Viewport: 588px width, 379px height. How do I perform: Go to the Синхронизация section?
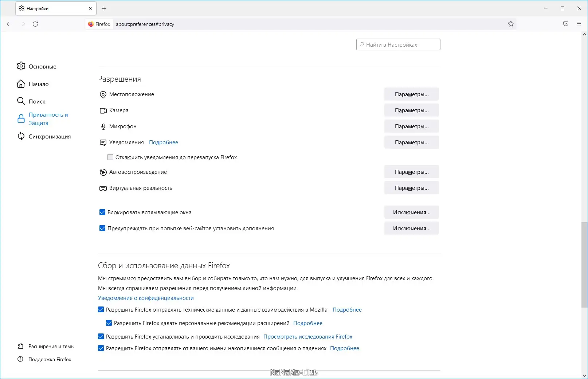pos(50,137)
